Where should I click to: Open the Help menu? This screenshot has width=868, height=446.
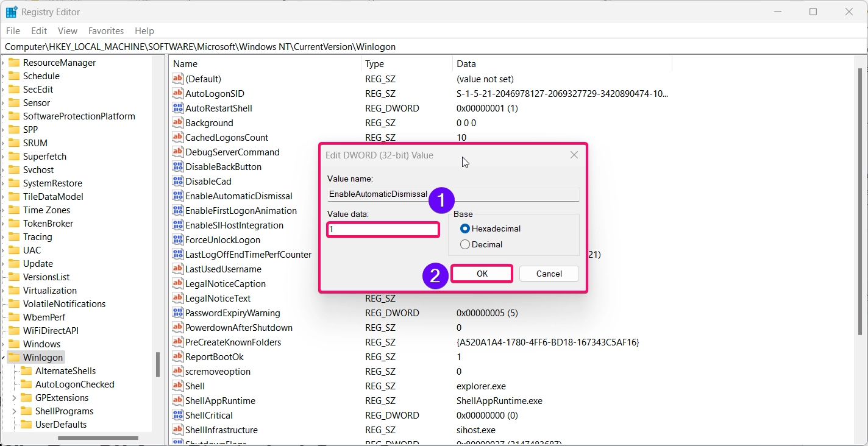pyautogui.click(x=144, y=30)
